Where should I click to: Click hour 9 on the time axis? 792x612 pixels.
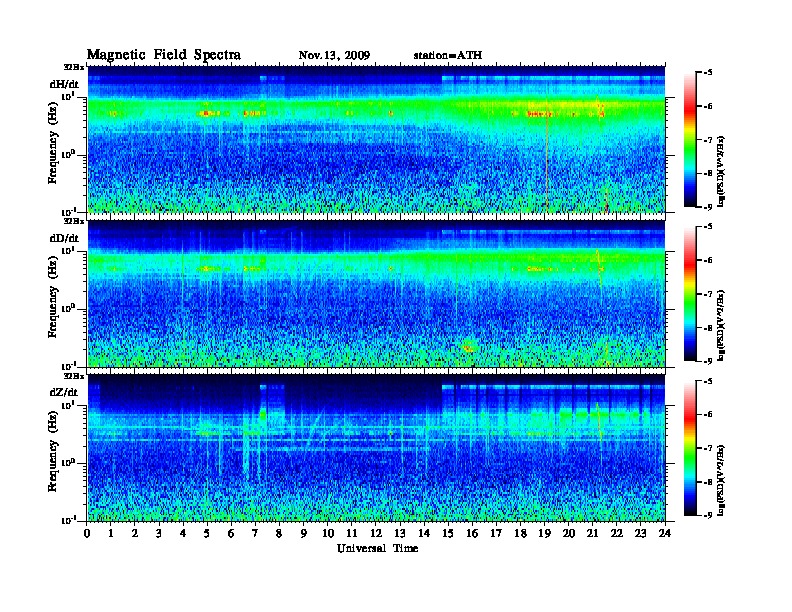click(304, 534)
